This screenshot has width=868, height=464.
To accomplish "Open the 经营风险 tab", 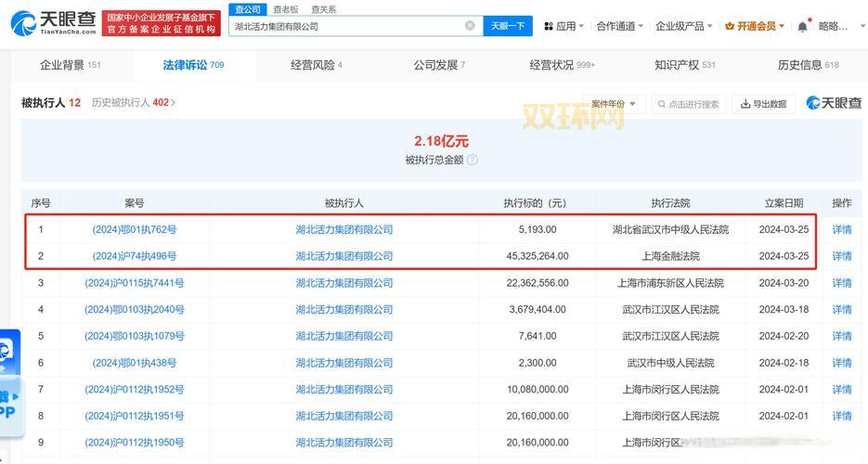I will (316, 65).
